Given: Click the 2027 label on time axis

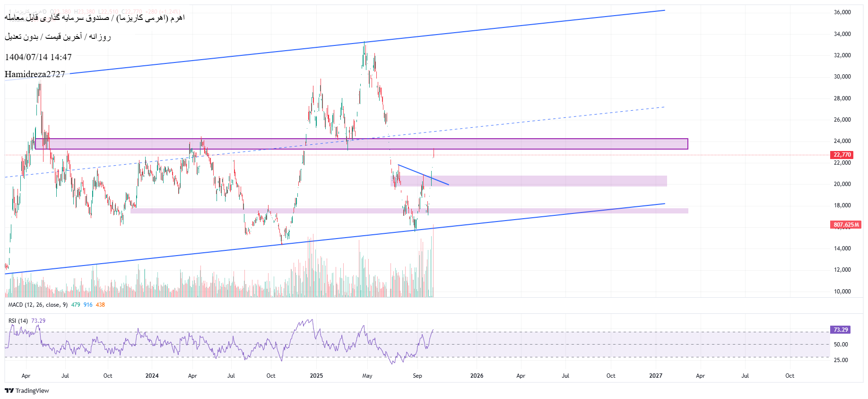Looking at the screenshot, I should pyautogui.click(x=655, y=376).
